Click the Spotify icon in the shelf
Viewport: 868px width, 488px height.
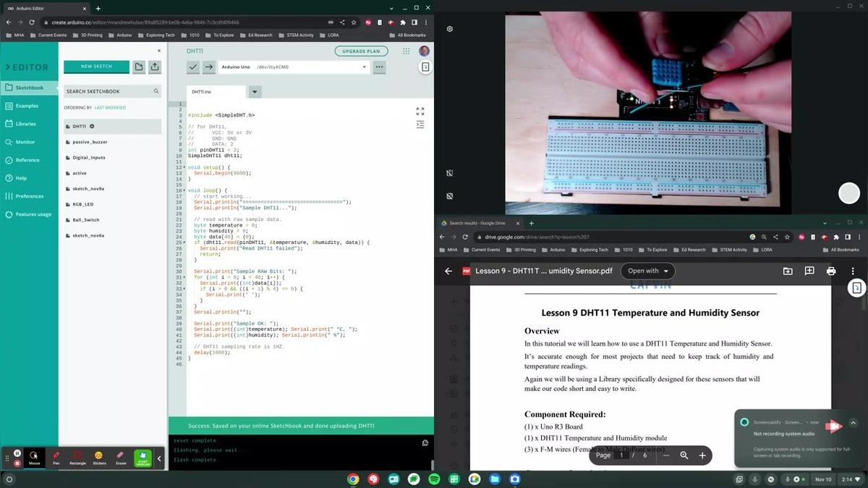pos(434,479)
